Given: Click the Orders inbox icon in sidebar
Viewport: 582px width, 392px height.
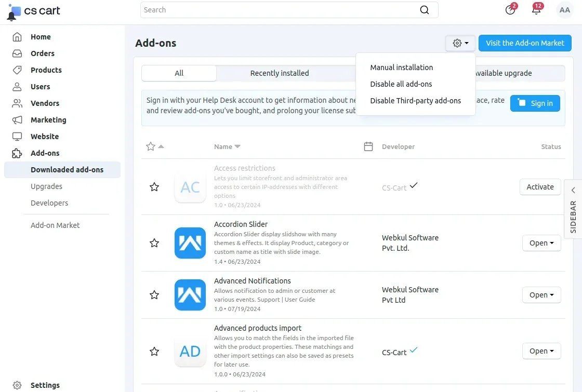Looking at the screenshot, I should coord(17,53).
